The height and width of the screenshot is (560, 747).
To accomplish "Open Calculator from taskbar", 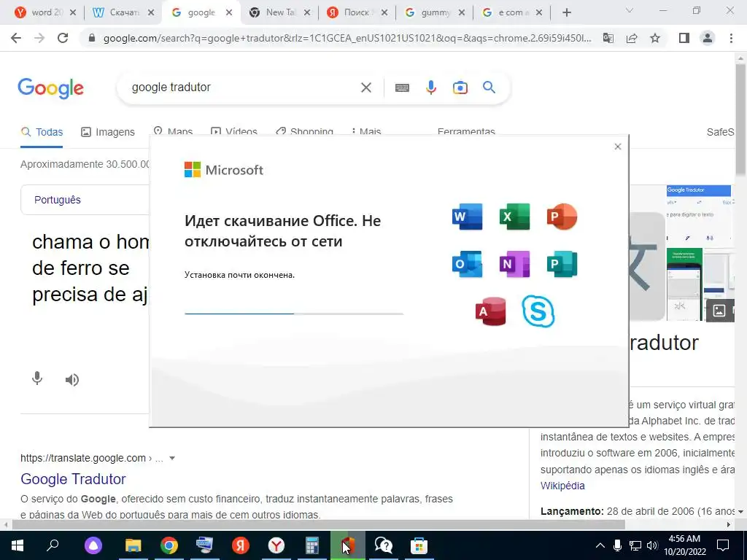I will (312, 545).
